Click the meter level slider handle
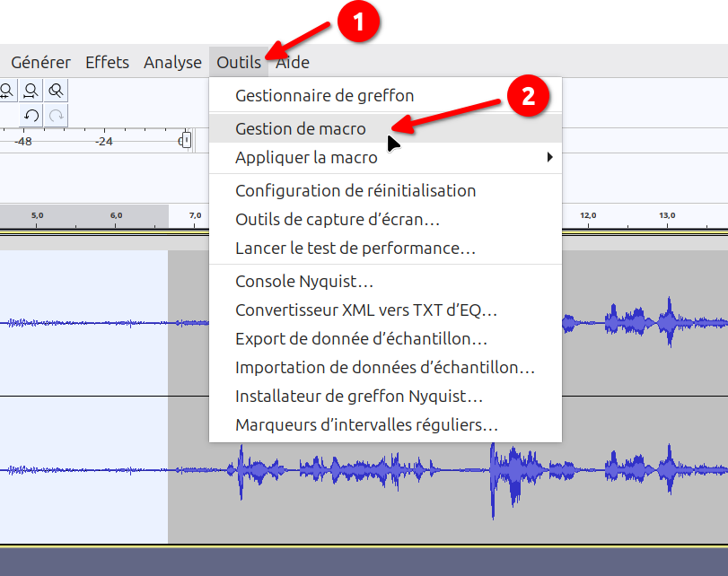728x576 pixels. point(185,141)
